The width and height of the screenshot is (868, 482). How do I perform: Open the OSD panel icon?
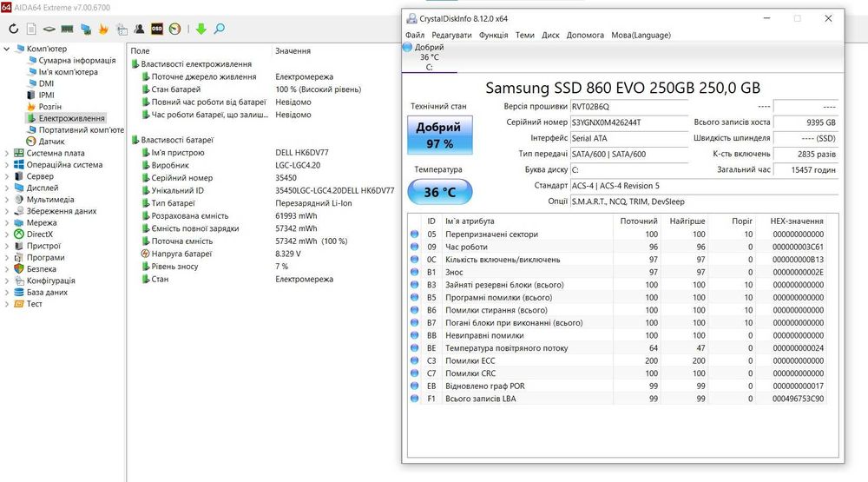point(157,29)
